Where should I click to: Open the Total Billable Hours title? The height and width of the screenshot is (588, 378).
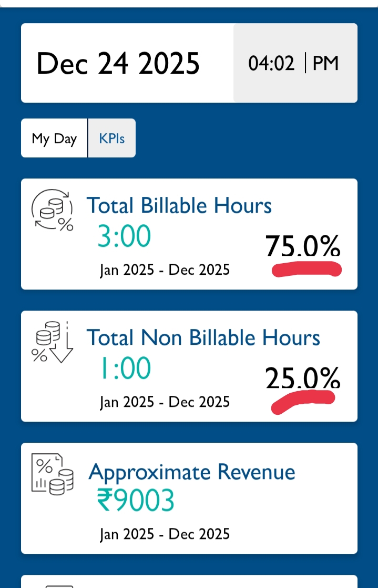coord(179,205)
